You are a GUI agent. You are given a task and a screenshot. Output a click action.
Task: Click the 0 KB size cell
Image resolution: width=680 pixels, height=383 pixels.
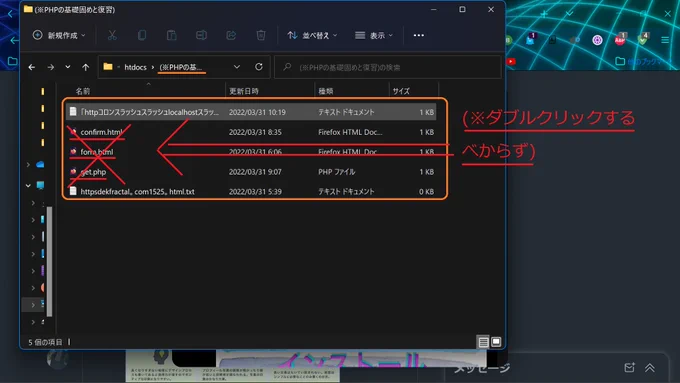pyautogui.click(x=427, y=191)
